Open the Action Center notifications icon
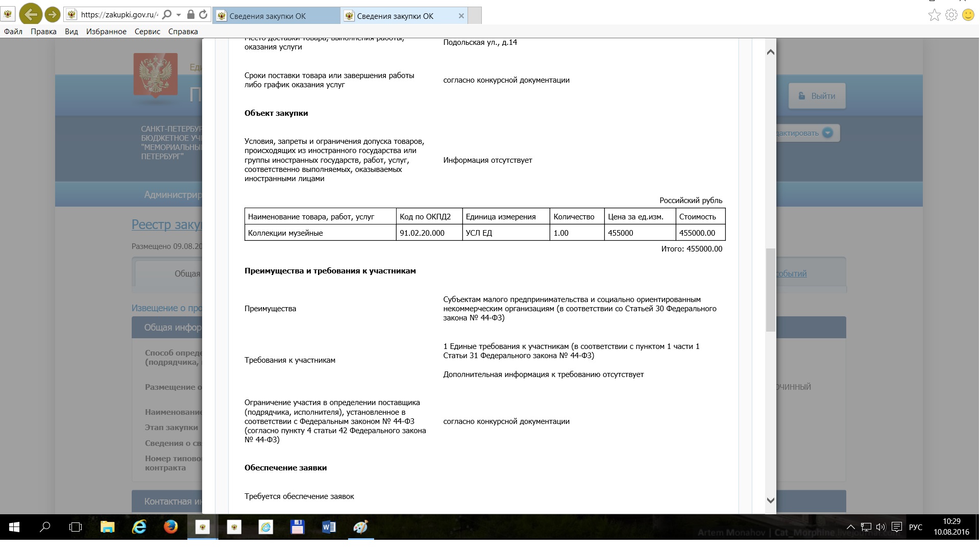Image resolution: width=980 pixels, height=551 pixels. [896, 527]
